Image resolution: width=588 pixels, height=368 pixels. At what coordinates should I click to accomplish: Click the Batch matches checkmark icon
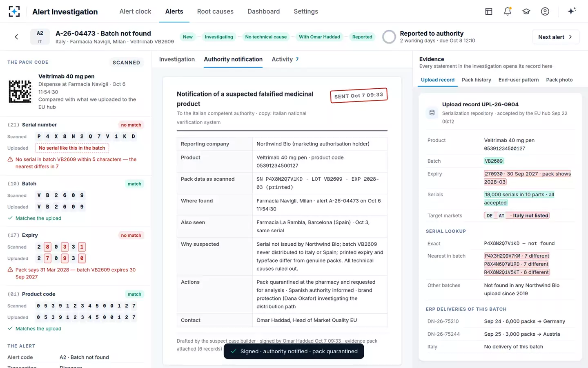click(x=10, y=218)
